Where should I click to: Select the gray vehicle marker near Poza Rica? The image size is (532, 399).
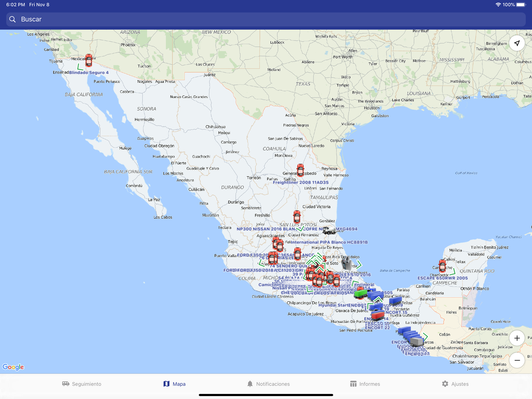346,263
